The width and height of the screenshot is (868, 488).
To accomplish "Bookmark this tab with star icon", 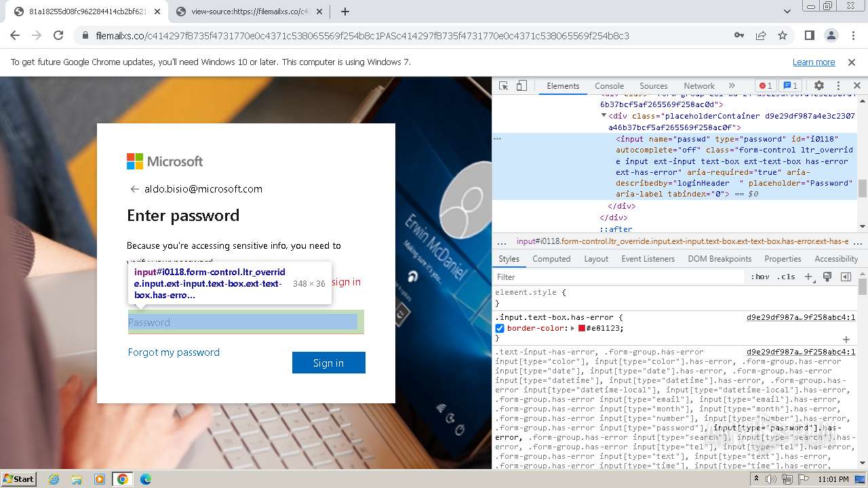I will pyautogui.click(x=783, y=36).
